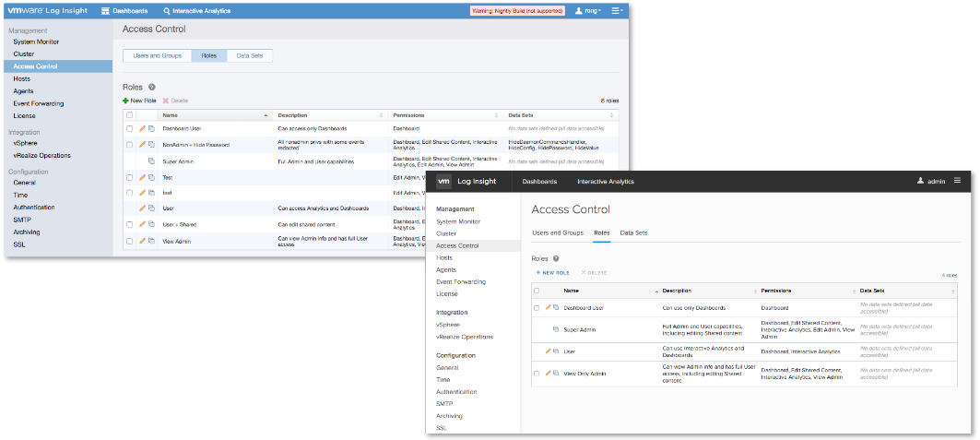Click help icon beside Roles heading in dark-header window
Viewport: 980px width, 440px height.
click(556, 259)
